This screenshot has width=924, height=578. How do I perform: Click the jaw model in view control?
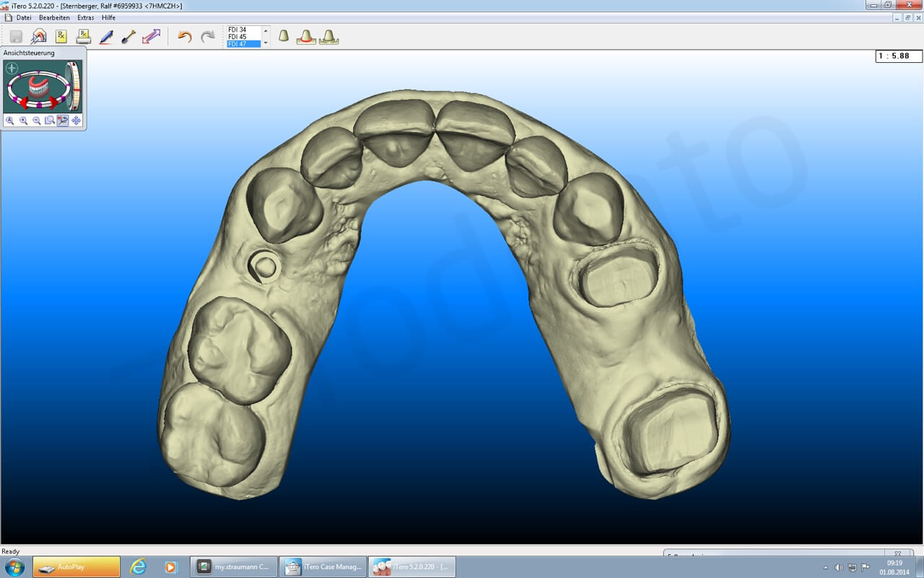pyautogui.click(x=38, y=88)
